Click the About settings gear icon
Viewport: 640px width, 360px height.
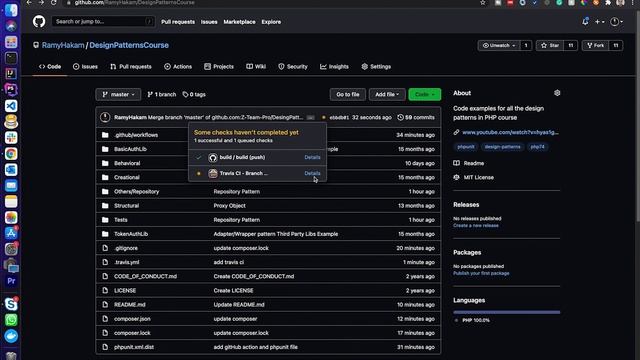557,93
